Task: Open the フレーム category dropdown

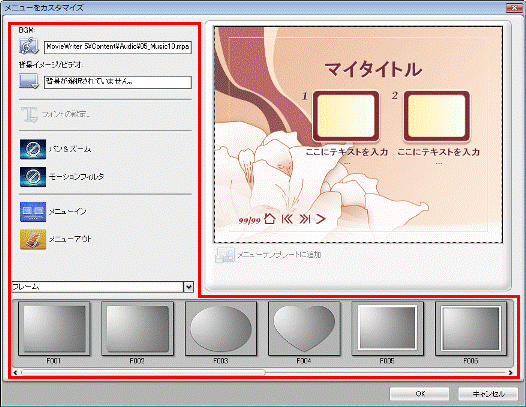Action: pos(189,287)
